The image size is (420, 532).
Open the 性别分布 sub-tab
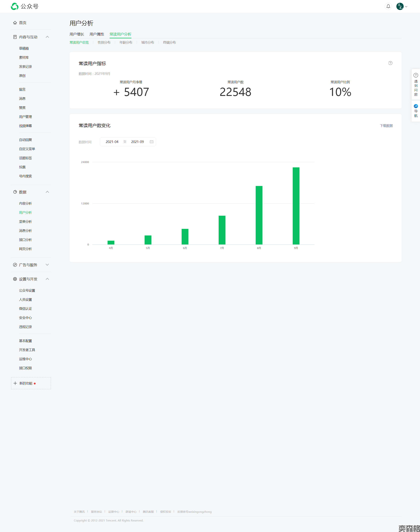104,43
